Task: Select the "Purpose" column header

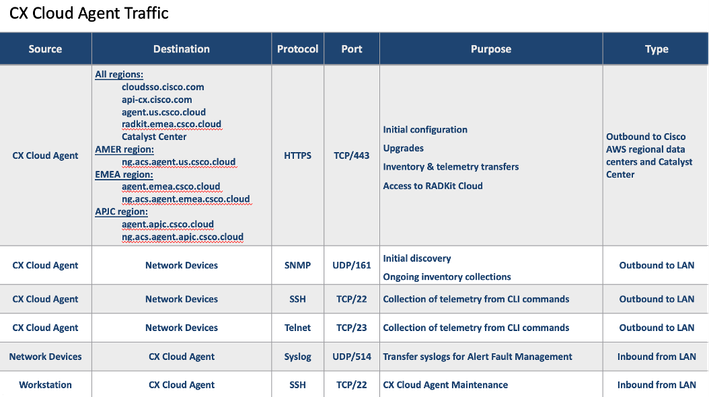Action: [x=491, y=49]
